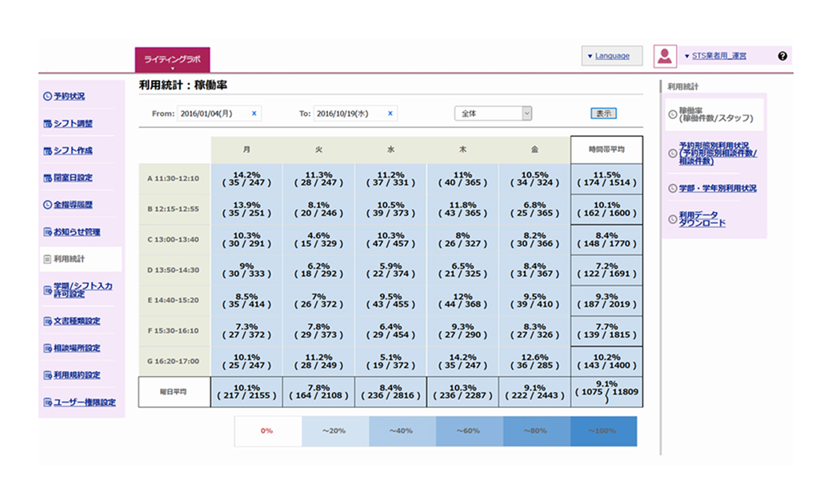Clear the To date with x icon
The image size is (832, 504).
click(390, 114)
